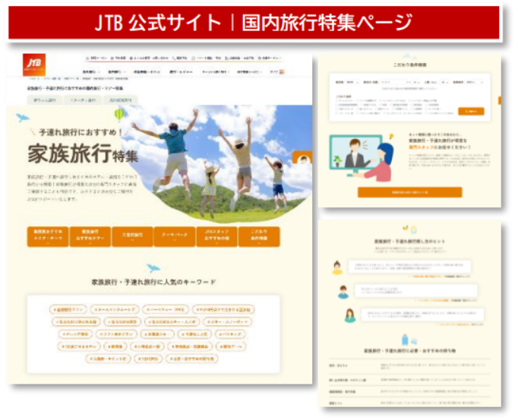The image size is (518, 420).
Task: Click the green-shirt woman avatar in the hints section
Action: [x=350, y=316]
